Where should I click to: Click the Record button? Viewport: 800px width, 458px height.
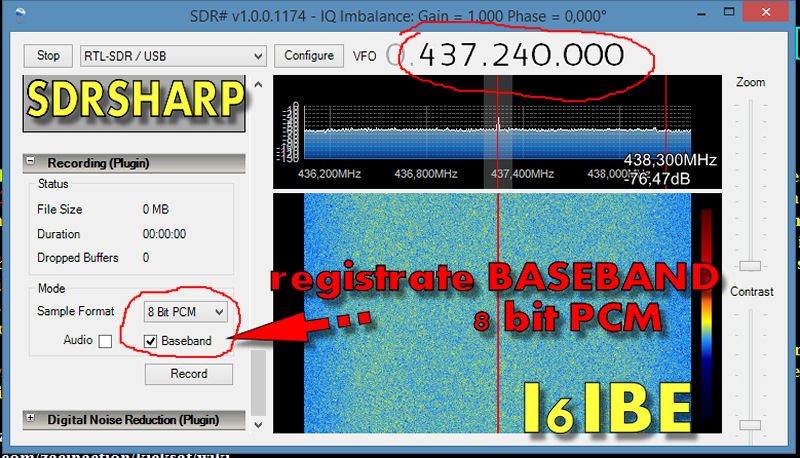(189, 374)
